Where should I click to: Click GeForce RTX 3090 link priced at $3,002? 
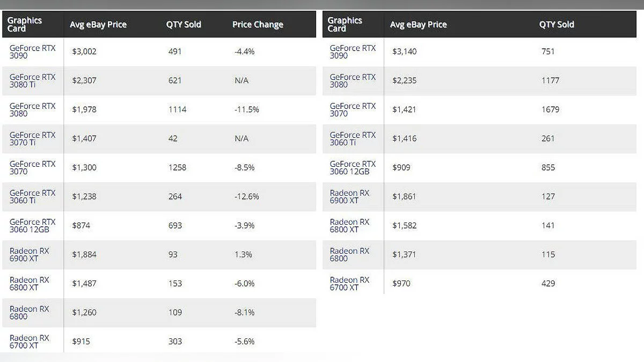point(32,52)
